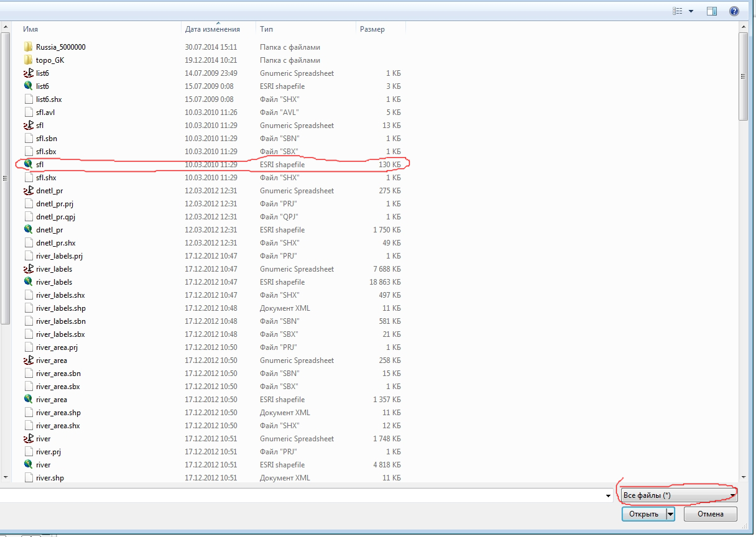Click the size value '4 818 КБ'
This screenshot has height=537, width=756.
click(x=387, y=465)
